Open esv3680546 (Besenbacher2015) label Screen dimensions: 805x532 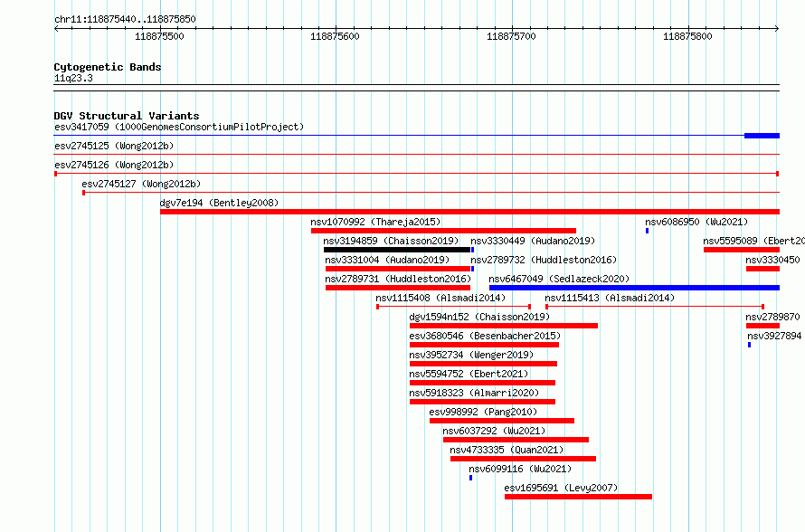point(485,336)
